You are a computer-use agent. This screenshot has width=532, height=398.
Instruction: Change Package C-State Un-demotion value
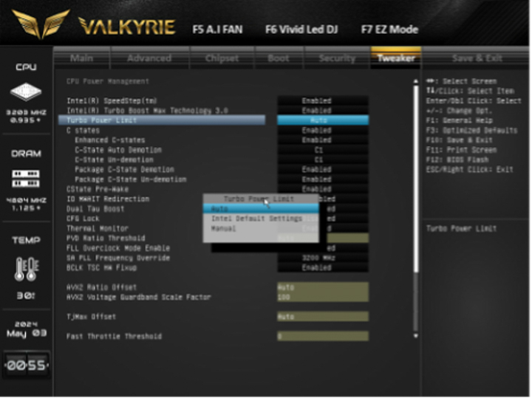pos(323,179)
